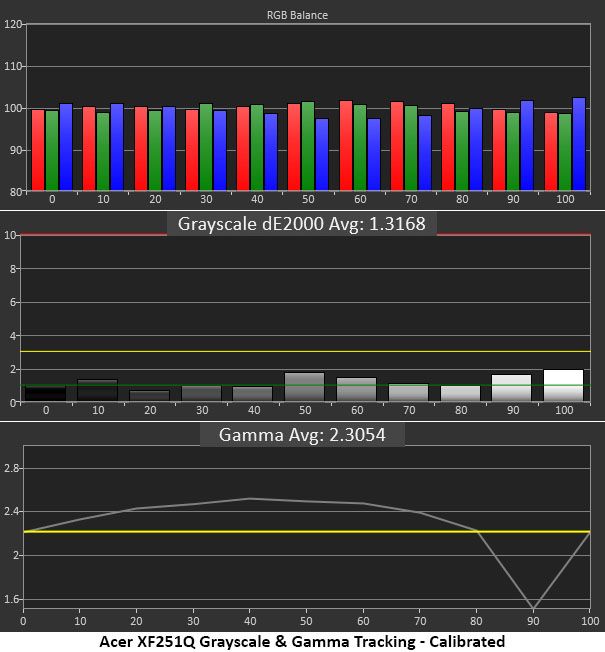The width and height of the screenshot is (605, 652).
Task: Click the gamma curve dip at 90
Action: [x=533, y=609]
